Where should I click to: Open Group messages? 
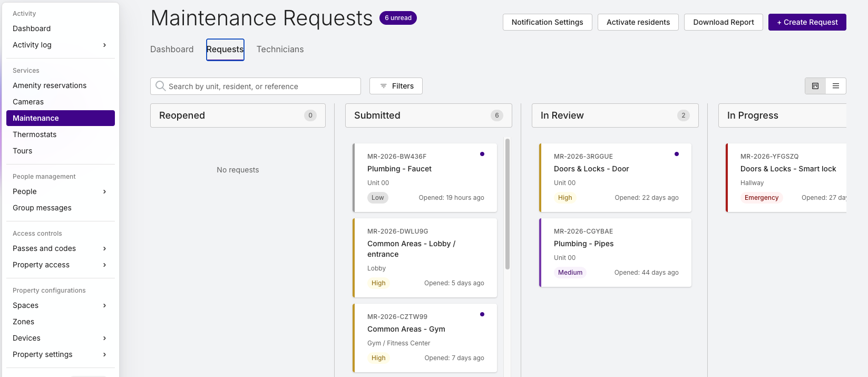pos(61,208)
